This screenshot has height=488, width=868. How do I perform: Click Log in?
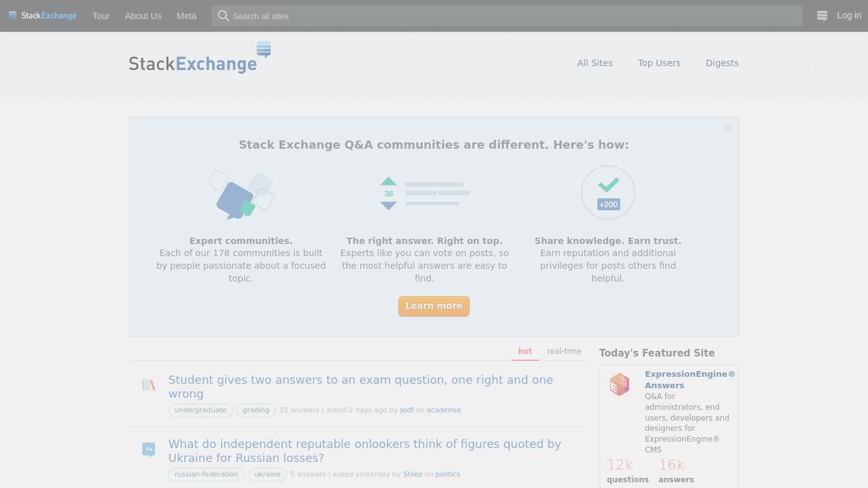coord(849,16)
